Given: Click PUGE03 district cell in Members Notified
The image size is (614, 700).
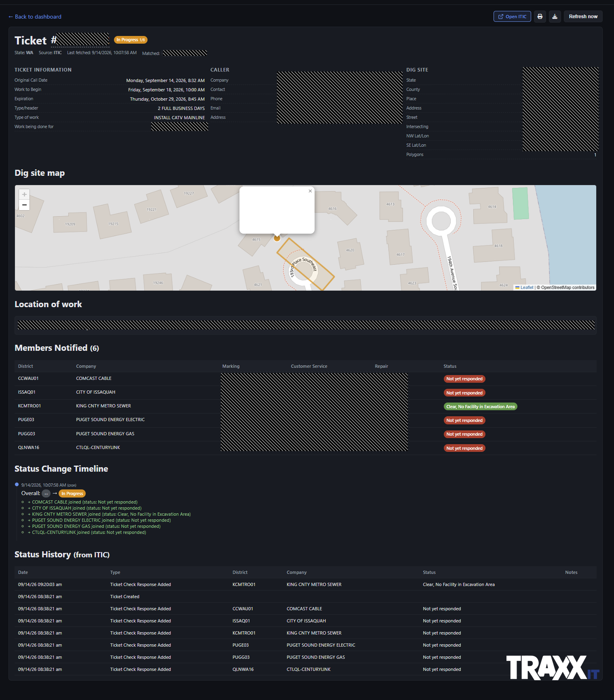Looking at the screenshot, I should click(x=26, y=420).
